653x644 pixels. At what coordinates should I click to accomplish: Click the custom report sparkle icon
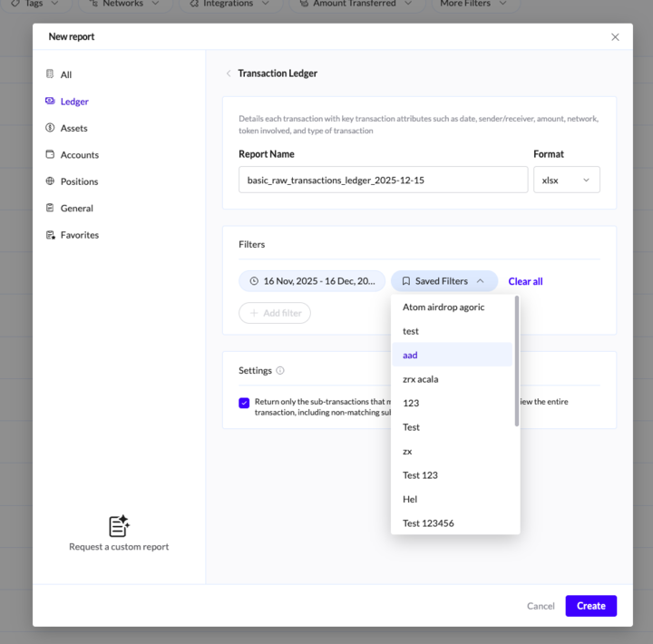119,526
